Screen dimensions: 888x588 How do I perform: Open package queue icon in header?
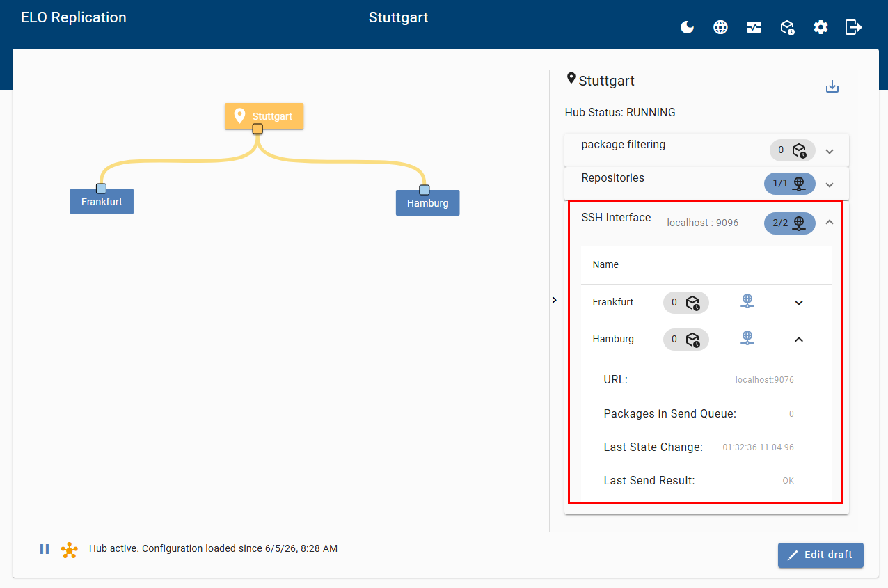pos(787,27)
